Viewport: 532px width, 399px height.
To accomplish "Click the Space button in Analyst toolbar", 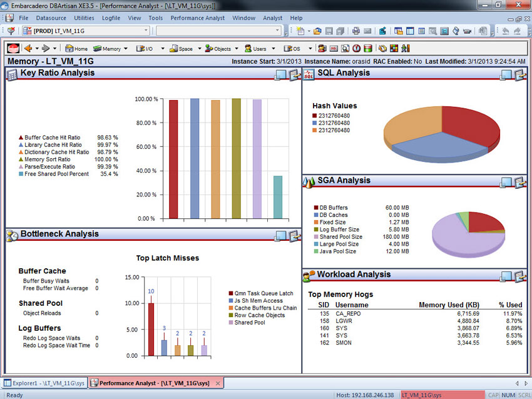I will pyautogui.click(x=181, y=49).
